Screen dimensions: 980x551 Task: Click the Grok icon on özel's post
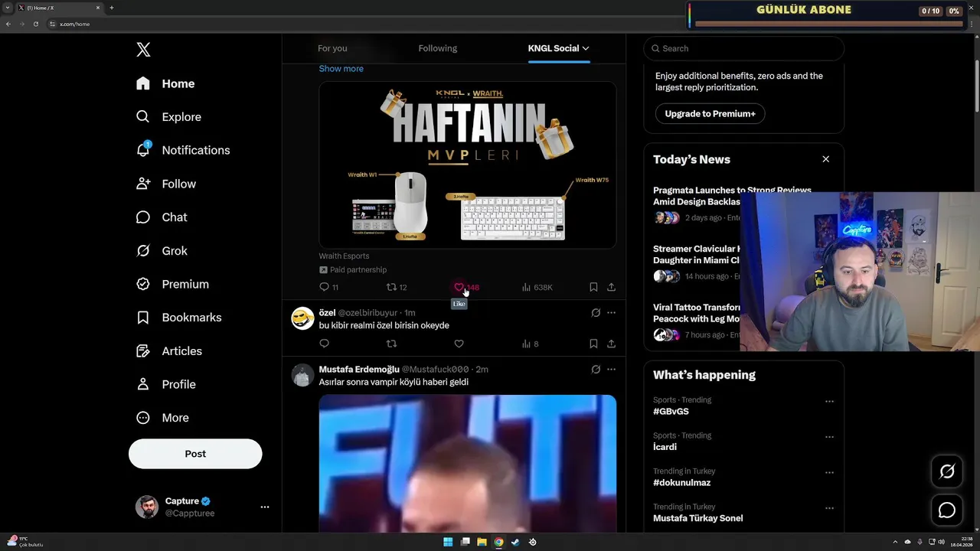(x=596, y=312)
